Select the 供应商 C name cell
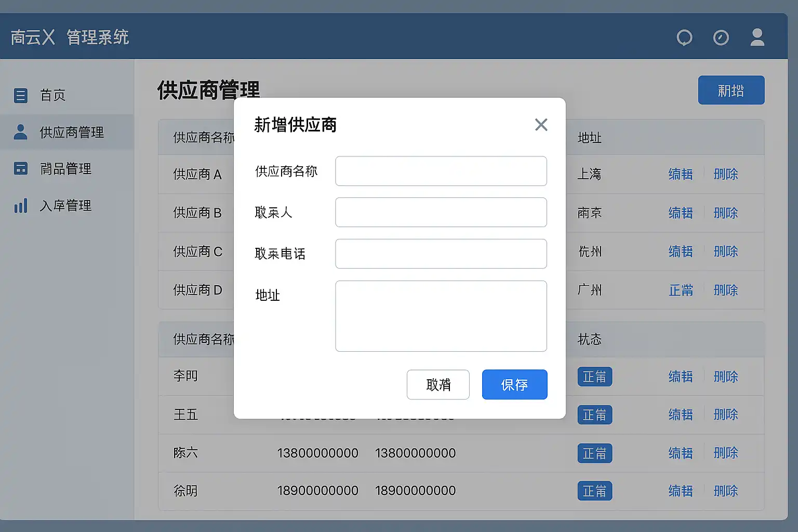This screenshot has width=798, height=532. (197, 251)
